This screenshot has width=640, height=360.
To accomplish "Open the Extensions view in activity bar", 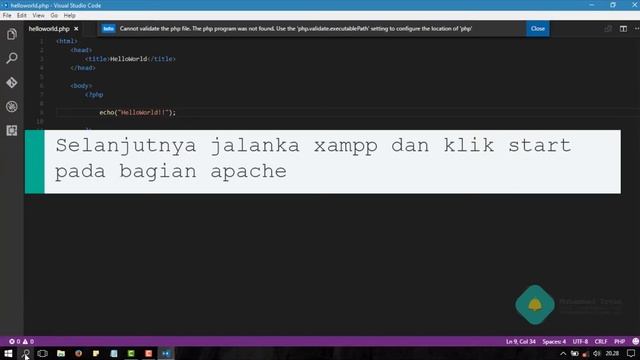I will 12,131.
